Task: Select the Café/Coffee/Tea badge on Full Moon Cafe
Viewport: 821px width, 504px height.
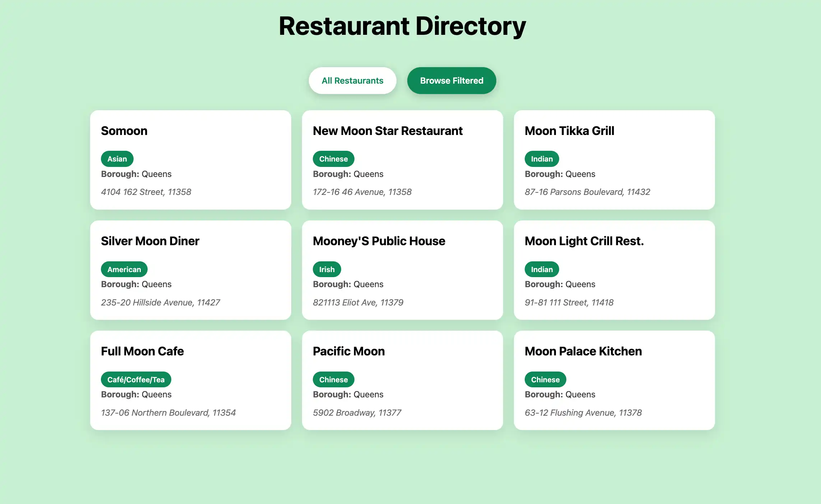Action: pos(136,379)
